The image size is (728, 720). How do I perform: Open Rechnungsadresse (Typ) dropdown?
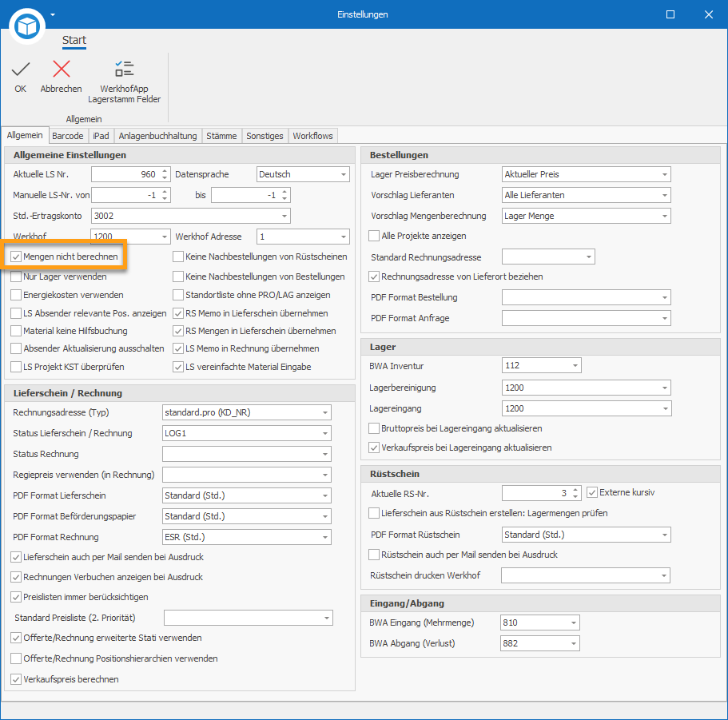tap(325, 412)
